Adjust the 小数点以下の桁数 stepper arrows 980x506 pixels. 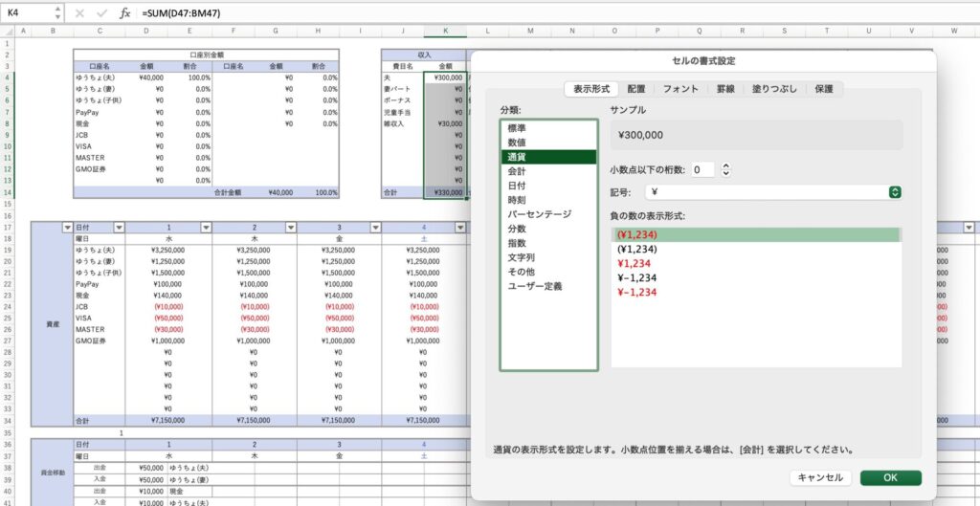tap(725, 169)
